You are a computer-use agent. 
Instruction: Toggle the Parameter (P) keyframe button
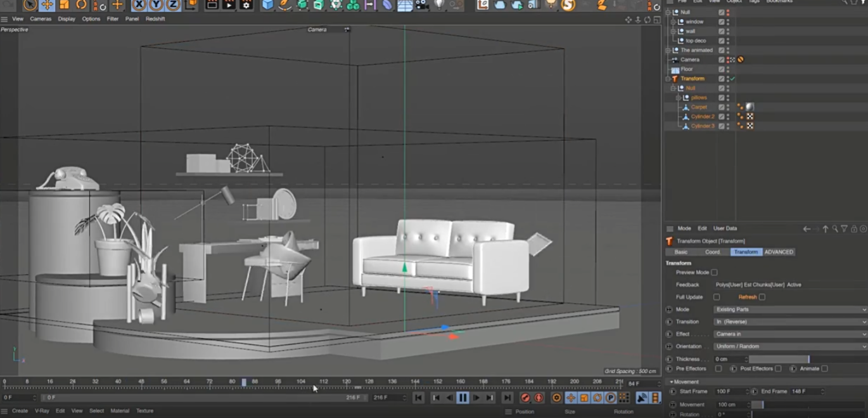pos(610,398)
